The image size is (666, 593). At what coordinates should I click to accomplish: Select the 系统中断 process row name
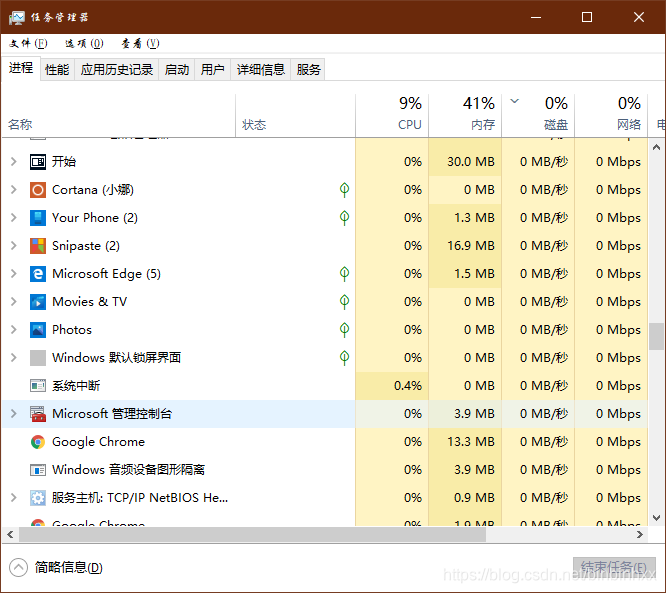point(76,386)
